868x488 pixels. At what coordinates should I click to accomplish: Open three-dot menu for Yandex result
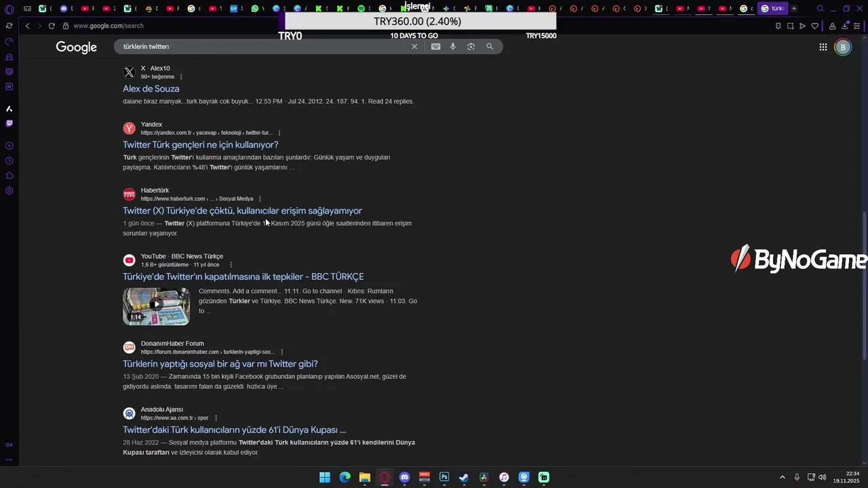click(279, 133)
